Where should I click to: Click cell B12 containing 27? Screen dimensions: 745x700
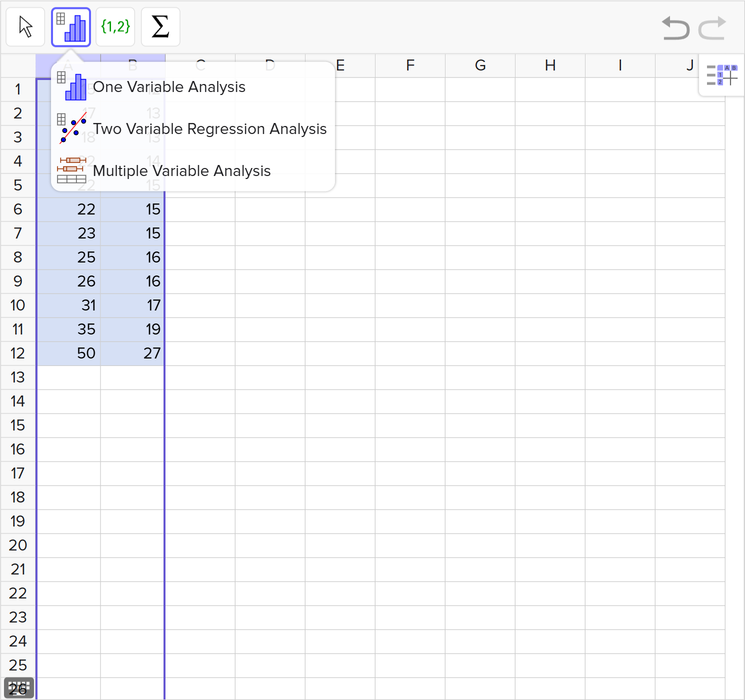(x=133, y=353)
